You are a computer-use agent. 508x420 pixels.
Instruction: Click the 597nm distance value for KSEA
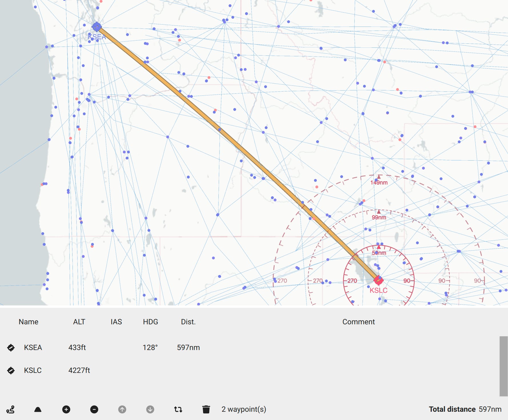click(x=188, y=348)
